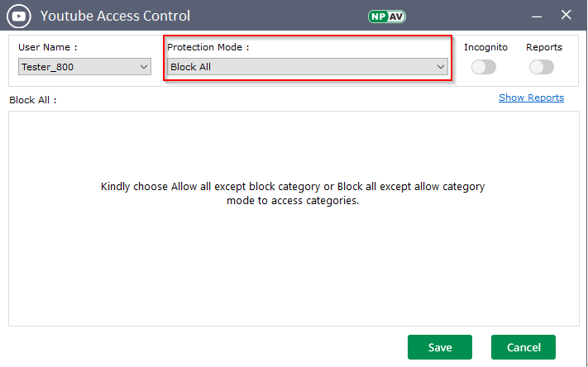Click the "Protection Mode :" label
This screenshot has height=367, width=588.
(208, 48)
